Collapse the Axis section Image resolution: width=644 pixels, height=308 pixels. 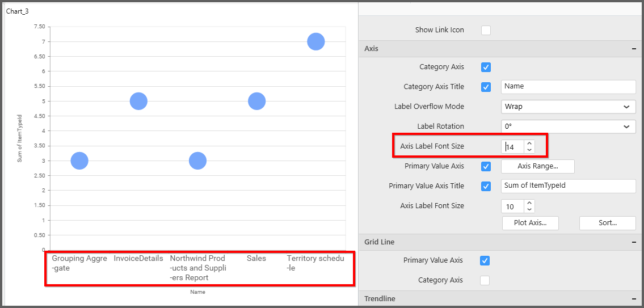633,49
